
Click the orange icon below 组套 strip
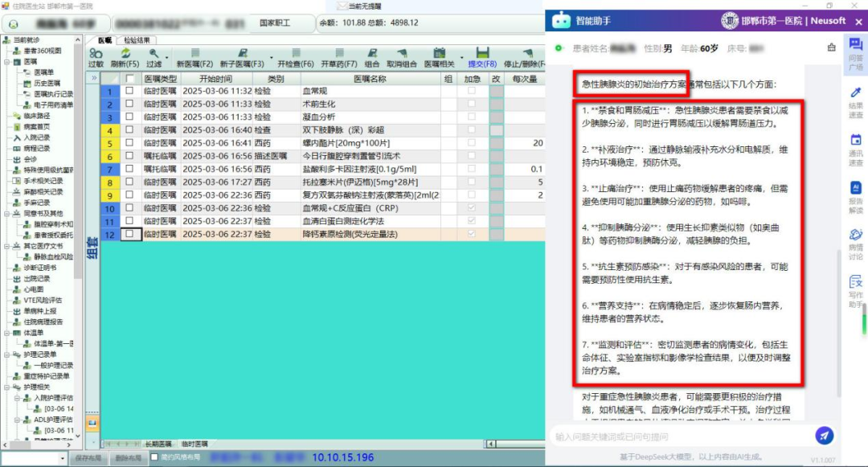92,424
